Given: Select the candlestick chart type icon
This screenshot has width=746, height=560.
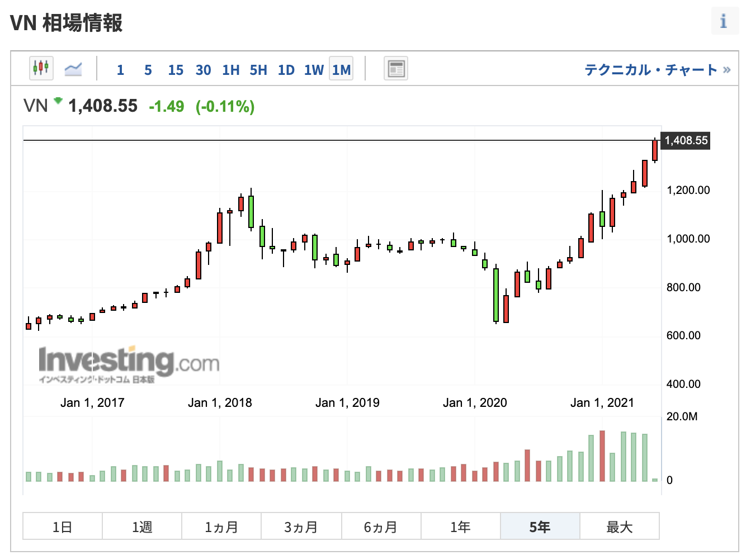Looking at the screenshot, I should (x=41, y=68).
